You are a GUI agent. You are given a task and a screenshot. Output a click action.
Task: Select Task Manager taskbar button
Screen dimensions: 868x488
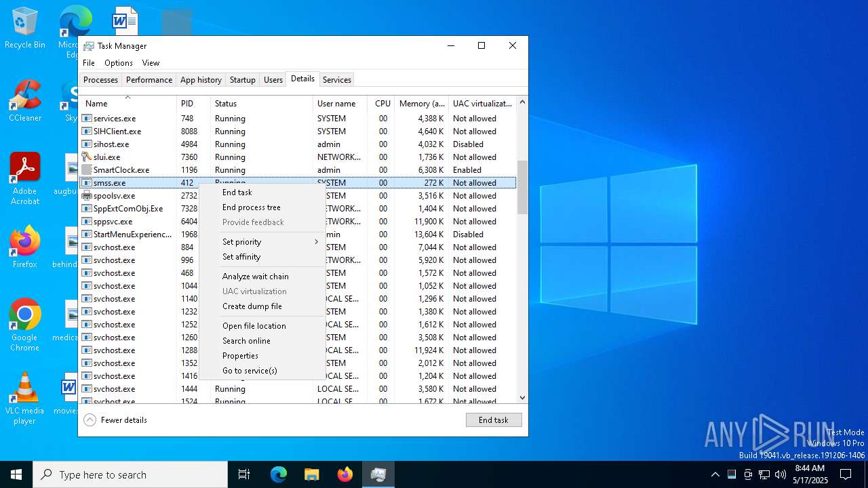pos(378,474)
